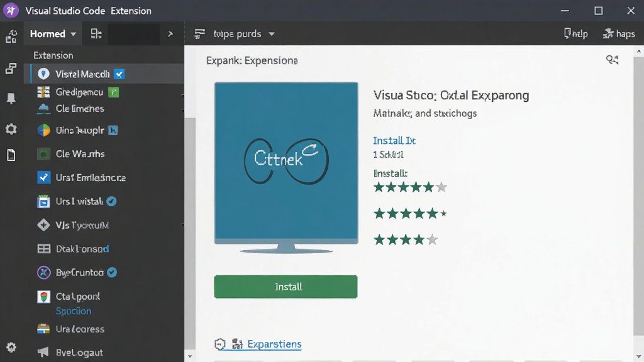Click the Dtakl-onsad table icon
Viewport: 644px width, 362px height.
tap(43, 249)
